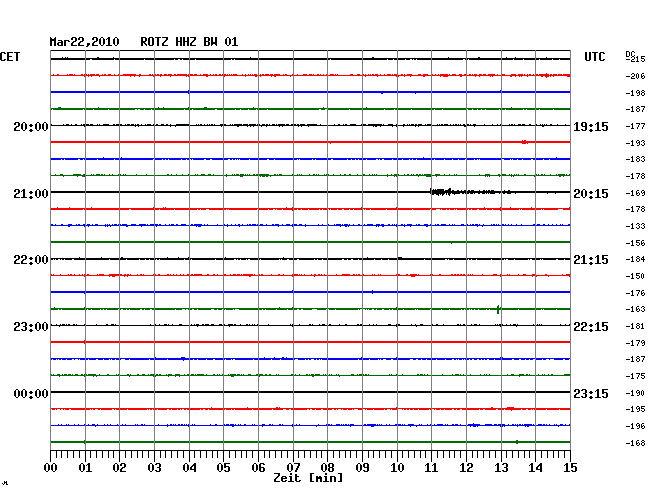Image resolution: width=650 pixels, height=494 pixels.
Task: Click the "04" minute axis label
Action: pos(189,468)
